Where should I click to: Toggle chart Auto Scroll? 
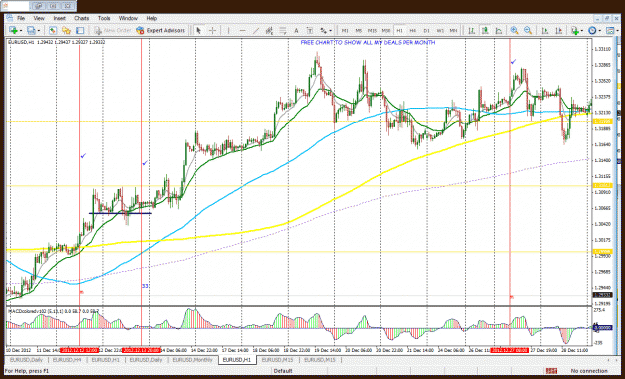[545, 30]
